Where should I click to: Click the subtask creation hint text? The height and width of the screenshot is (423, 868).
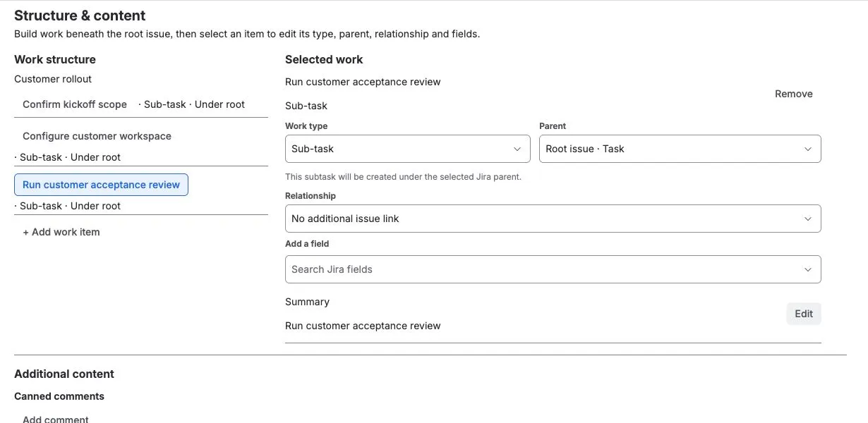click(403, 177)
